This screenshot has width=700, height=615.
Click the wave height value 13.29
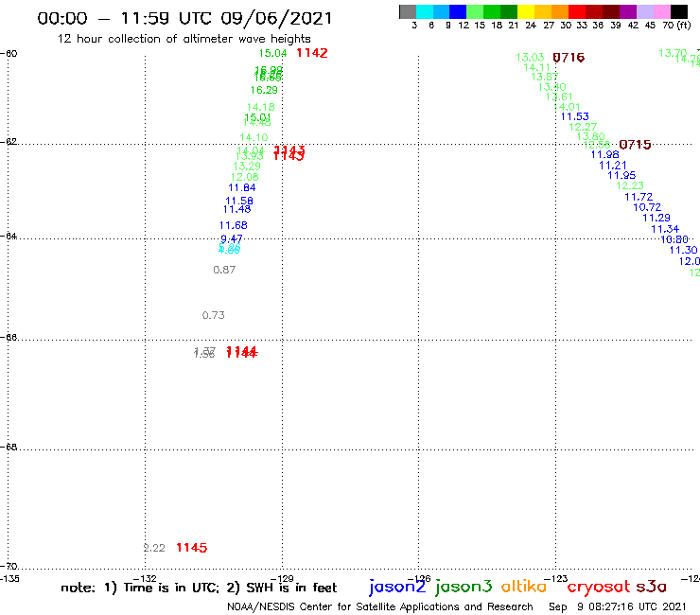pyautogui.click(x=247, y=167)
